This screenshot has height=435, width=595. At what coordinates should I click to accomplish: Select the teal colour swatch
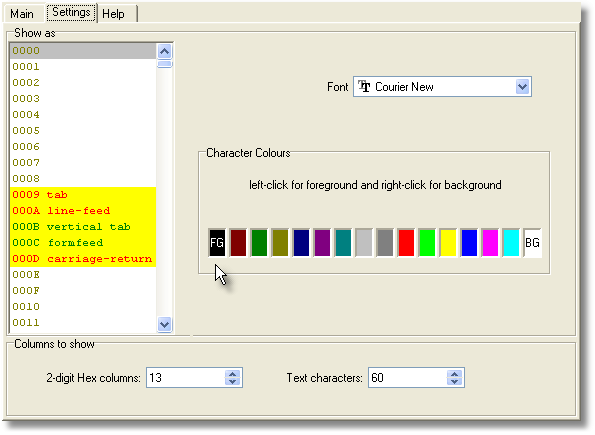point(343,243)
